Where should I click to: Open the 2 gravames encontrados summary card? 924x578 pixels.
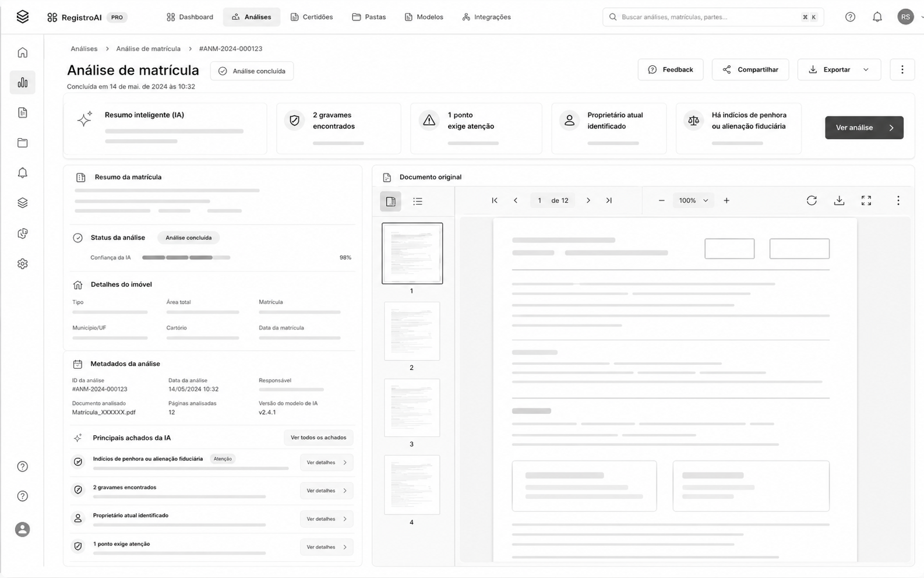click(x=338, y=129)
